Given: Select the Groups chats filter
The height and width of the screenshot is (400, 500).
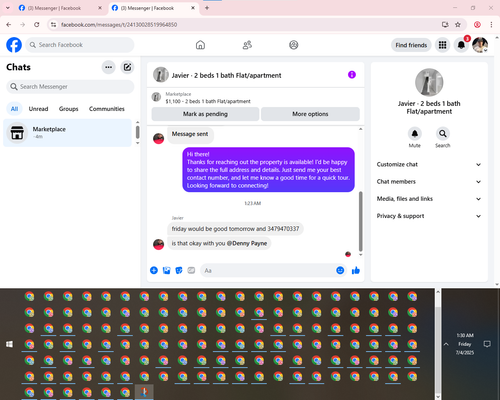Looking at the screenshot, I should (x=68, y=109).
